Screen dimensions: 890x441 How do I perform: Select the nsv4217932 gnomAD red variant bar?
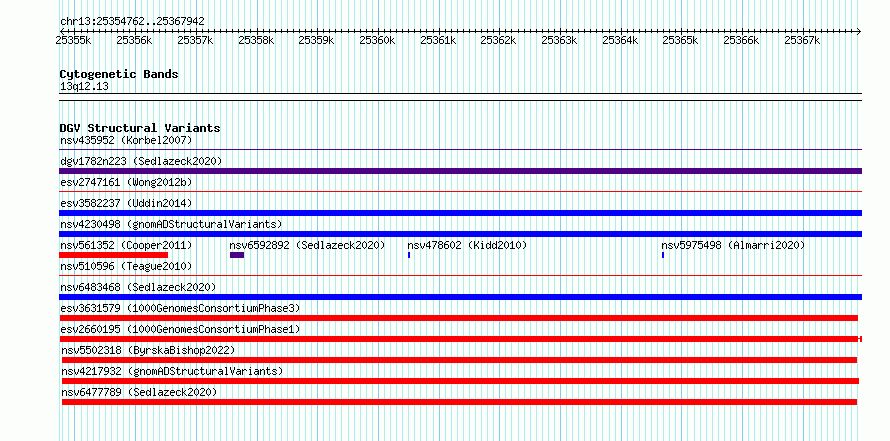pos(460,381)
